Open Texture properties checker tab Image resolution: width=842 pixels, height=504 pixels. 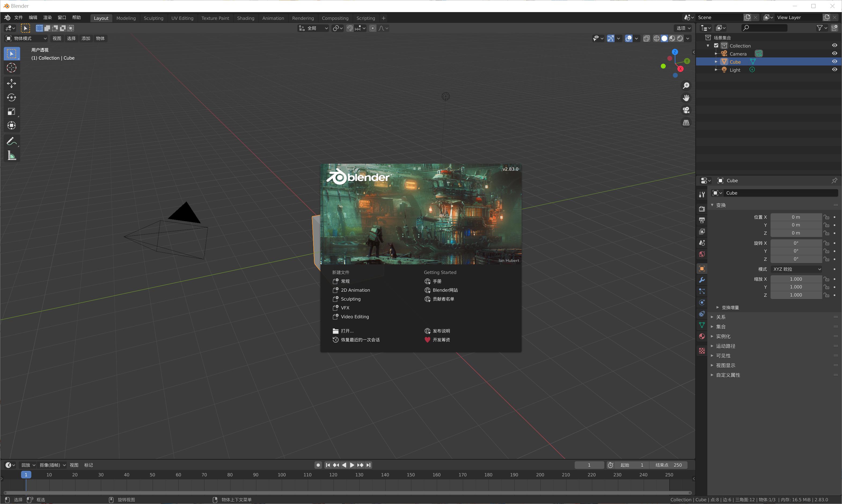(702, 351)
